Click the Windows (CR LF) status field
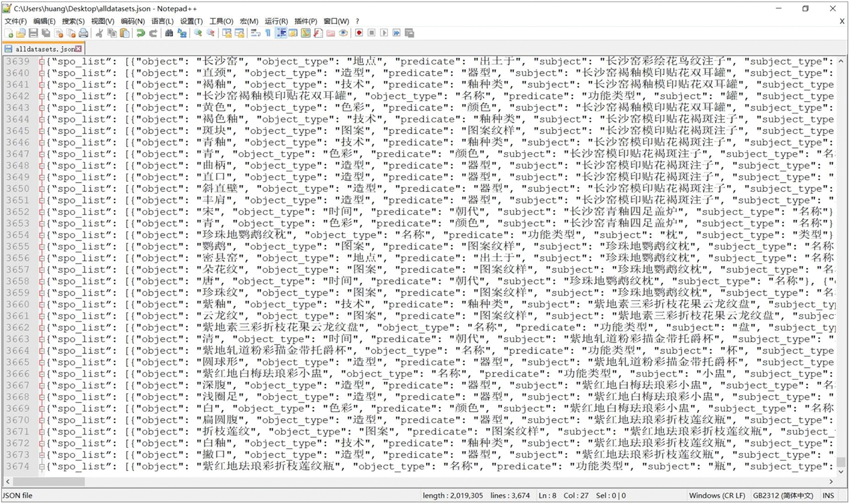The height and width of the screenshot is (504, 850). tap(717, 495)
